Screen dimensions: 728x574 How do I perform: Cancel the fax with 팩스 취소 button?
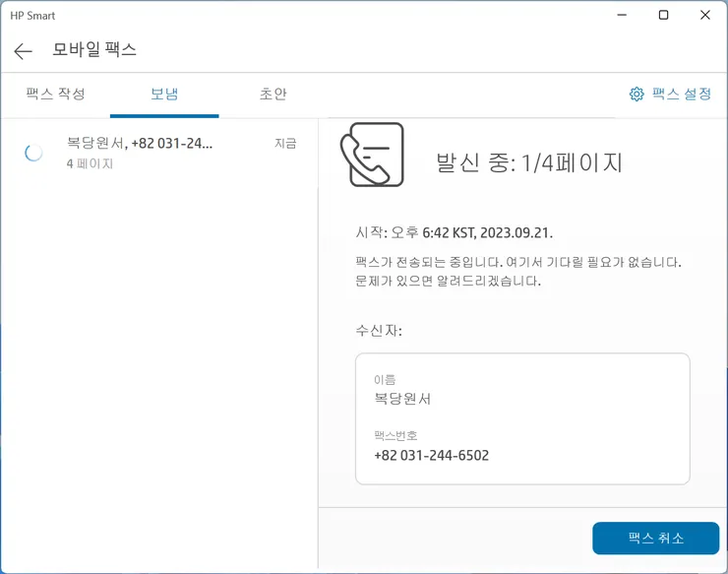[x=655, y=539]
